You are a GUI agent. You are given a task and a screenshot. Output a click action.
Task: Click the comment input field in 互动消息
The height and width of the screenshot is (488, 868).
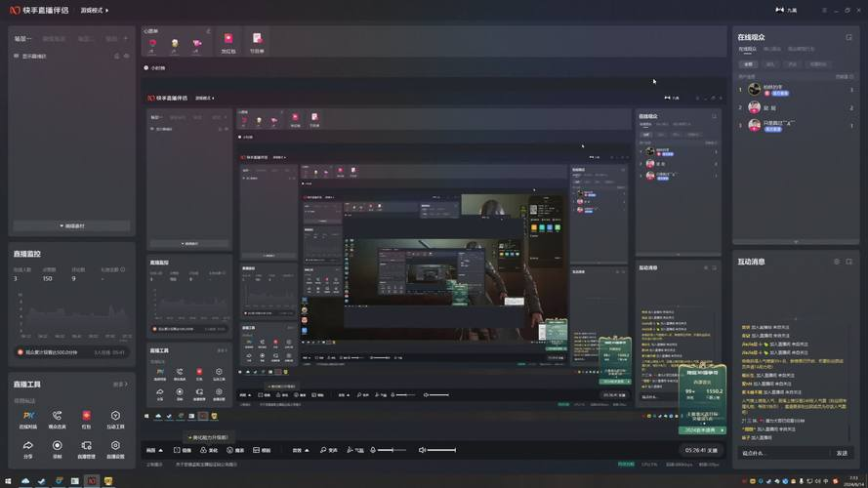[x=781, y=453]
